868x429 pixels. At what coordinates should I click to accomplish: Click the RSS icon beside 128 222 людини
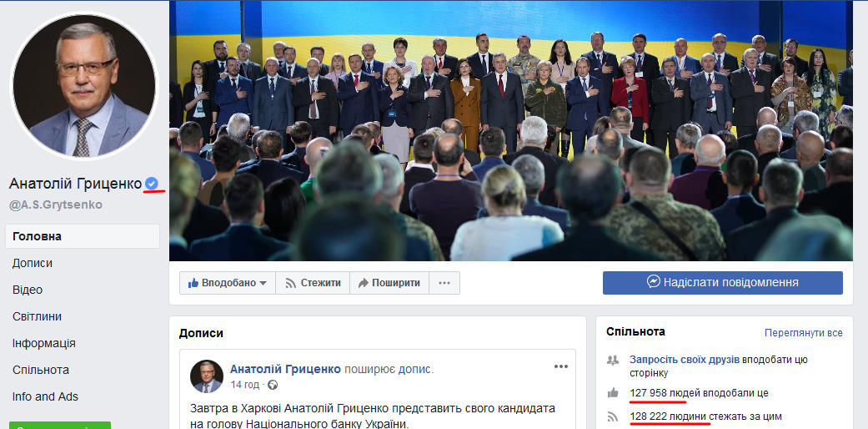[613, 416]
